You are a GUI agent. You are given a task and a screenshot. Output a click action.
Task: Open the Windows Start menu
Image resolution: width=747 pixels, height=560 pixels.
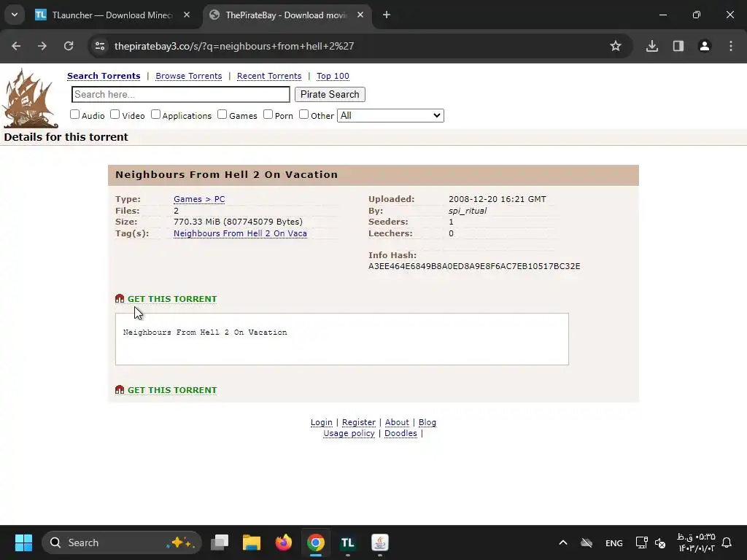coord(23,542)
